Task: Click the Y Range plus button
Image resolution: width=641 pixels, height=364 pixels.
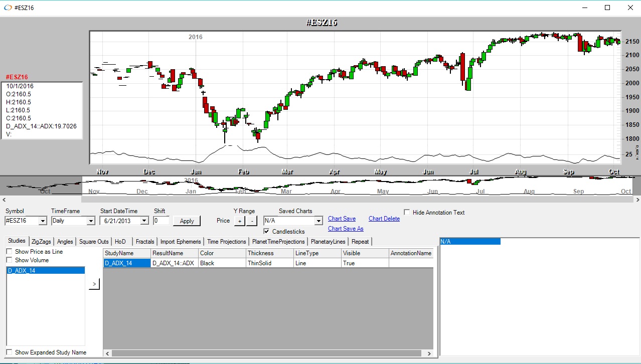Action: click(240, 221)
